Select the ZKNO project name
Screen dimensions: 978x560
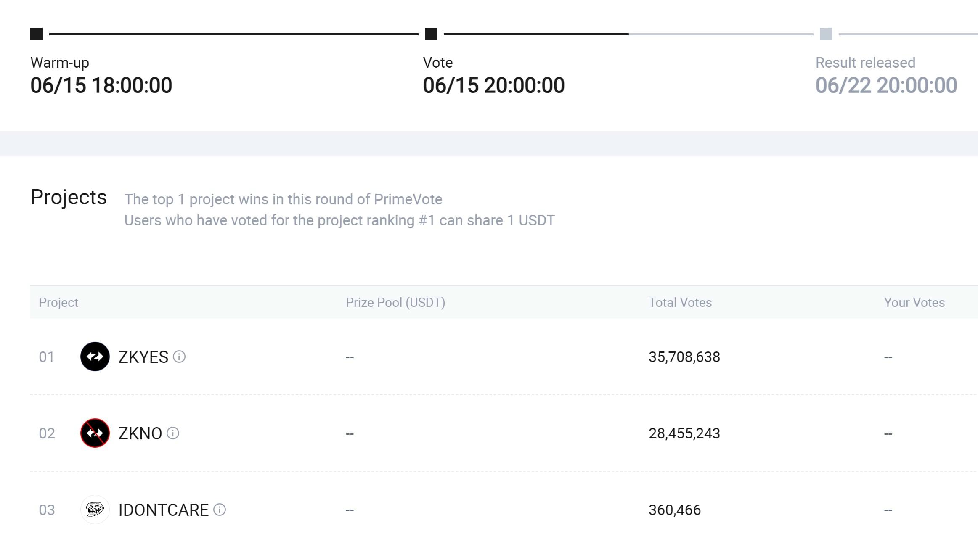click(x=140, y=433)
